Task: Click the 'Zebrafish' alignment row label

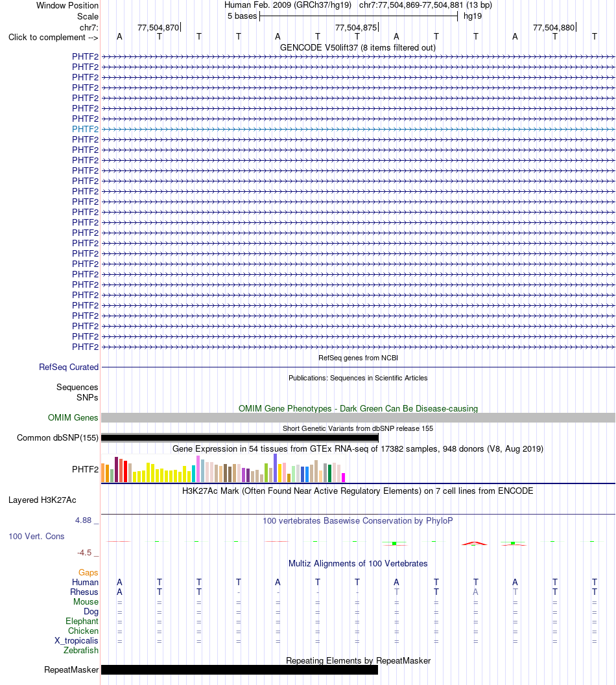Action: pos(81,651)
